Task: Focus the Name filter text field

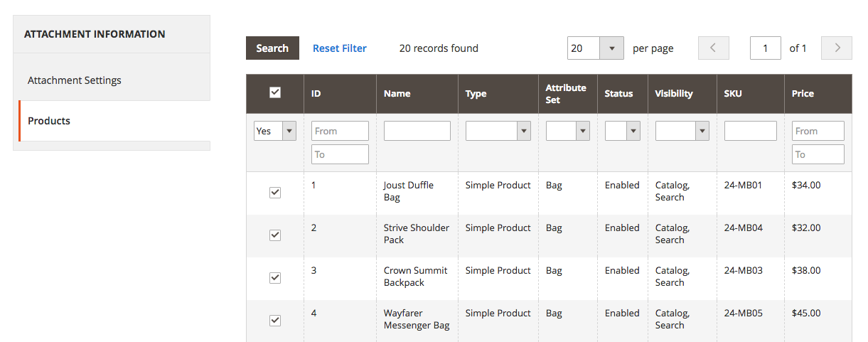Action: pyautogui.click(x=417, y=131)
